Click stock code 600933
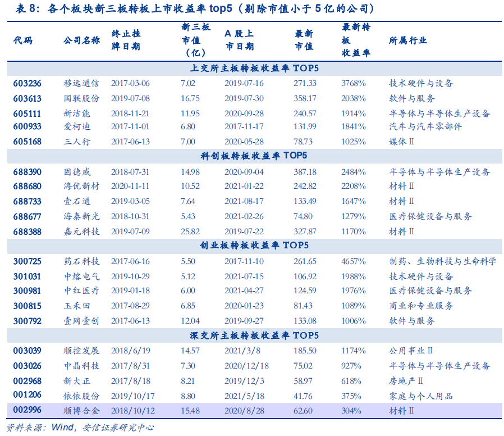Screen dimensions: 504x436 tap(28, 127)
